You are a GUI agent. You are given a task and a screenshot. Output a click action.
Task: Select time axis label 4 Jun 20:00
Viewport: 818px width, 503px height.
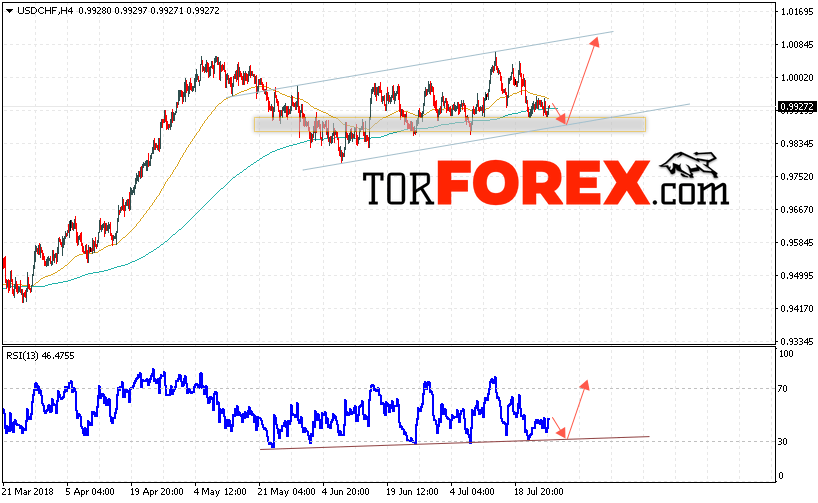(x=346, y=492)
